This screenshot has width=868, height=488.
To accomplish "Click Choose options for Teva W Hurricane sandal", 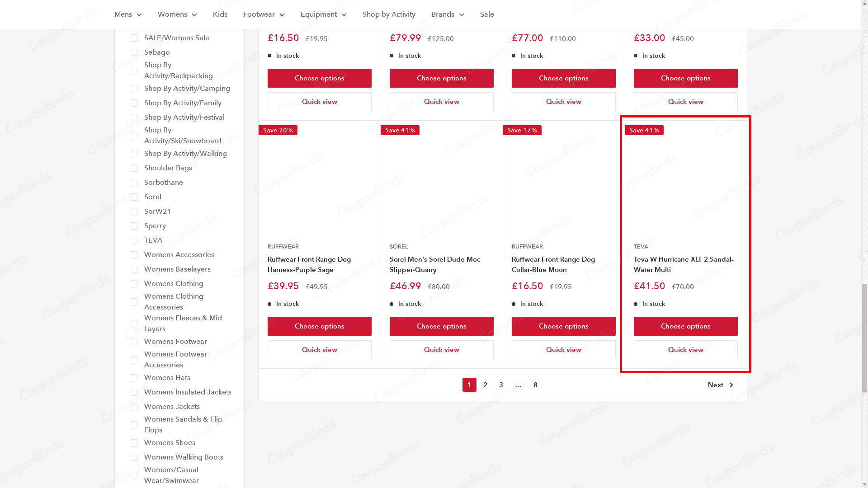I will 685,326.
